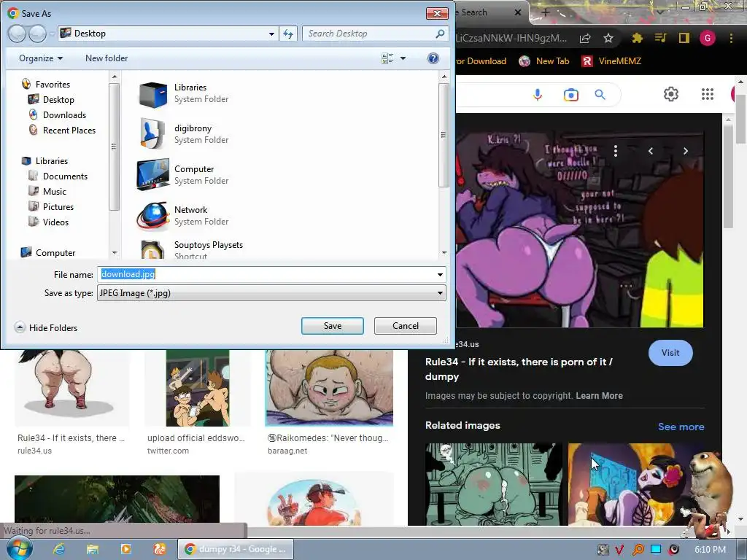Screen dimensions: 747x560
Task: Select Music under Libraries
Action: [x=54, y=192]
